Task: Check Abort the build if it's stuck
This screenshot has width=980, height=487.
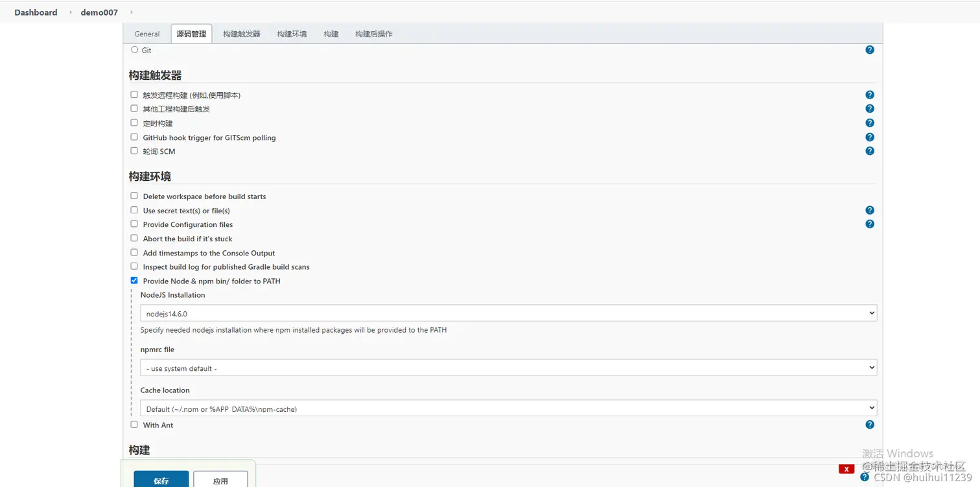Action: (134, 238)
